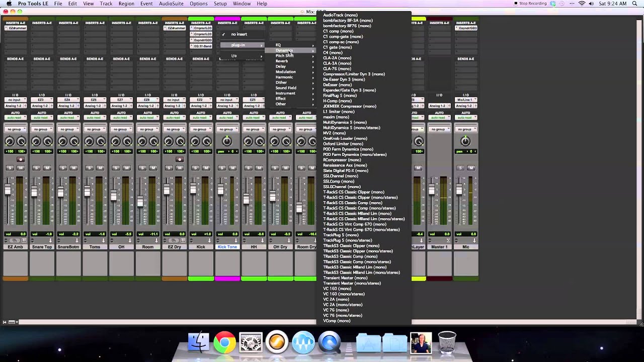Open the Analog 1-2 output selector on Master 1
Screen dimensions: 644x362
coord(439,106)
